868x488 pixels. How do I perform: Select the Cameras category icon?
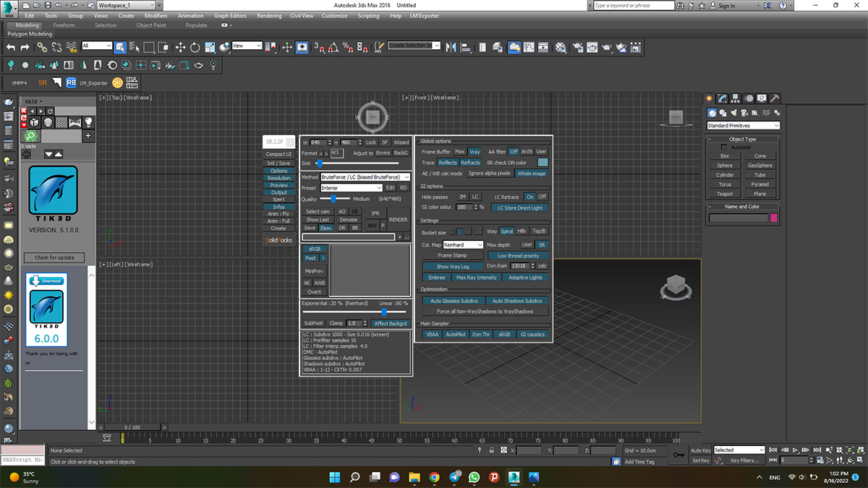744,113
